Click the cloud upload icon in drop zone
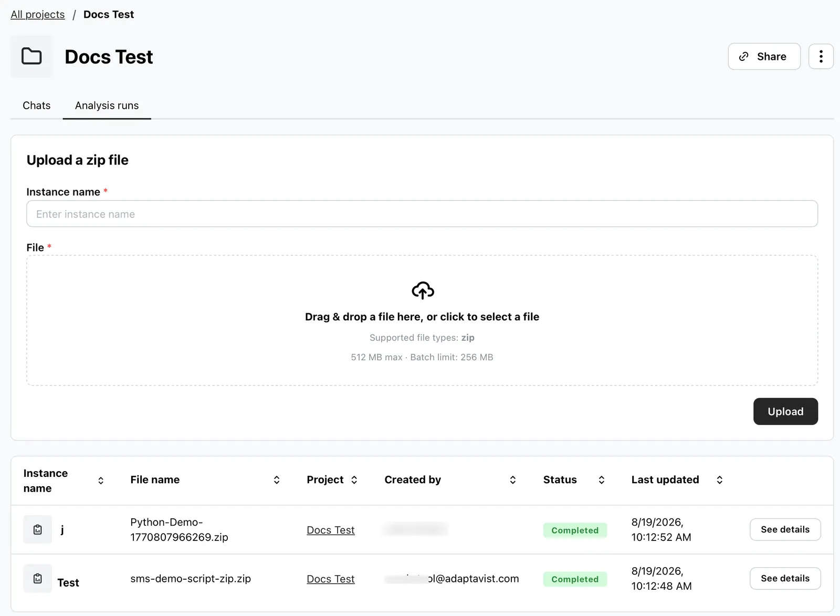 [423, 290]
